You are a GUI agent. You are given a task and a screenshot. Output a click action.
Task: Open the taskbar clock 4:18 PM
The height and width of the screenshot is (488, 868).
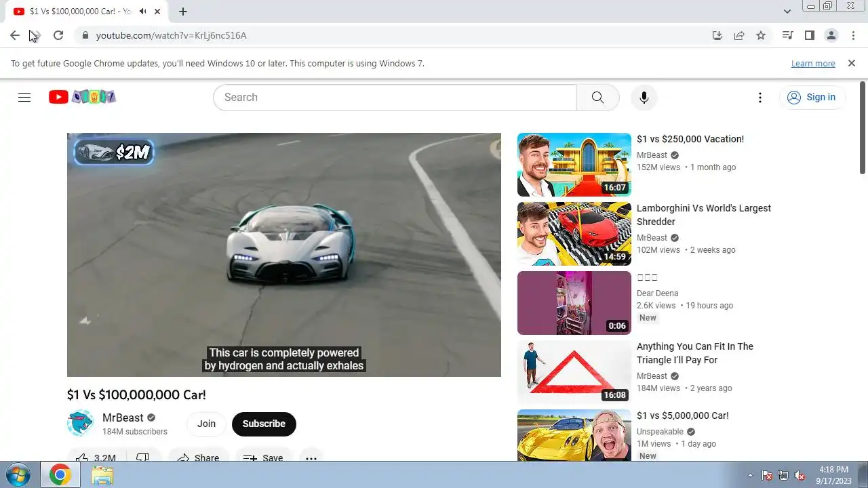click(x=833, y=475)
